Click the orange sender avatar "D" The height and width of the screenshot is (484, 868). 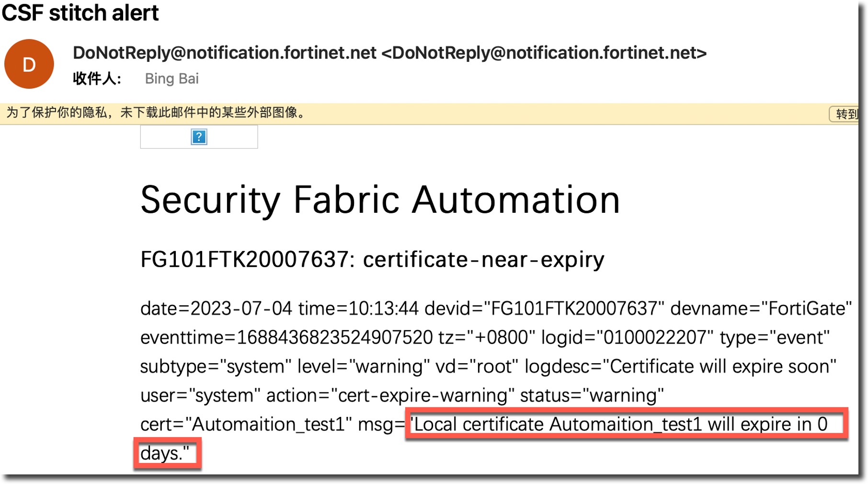coord(29,64)
